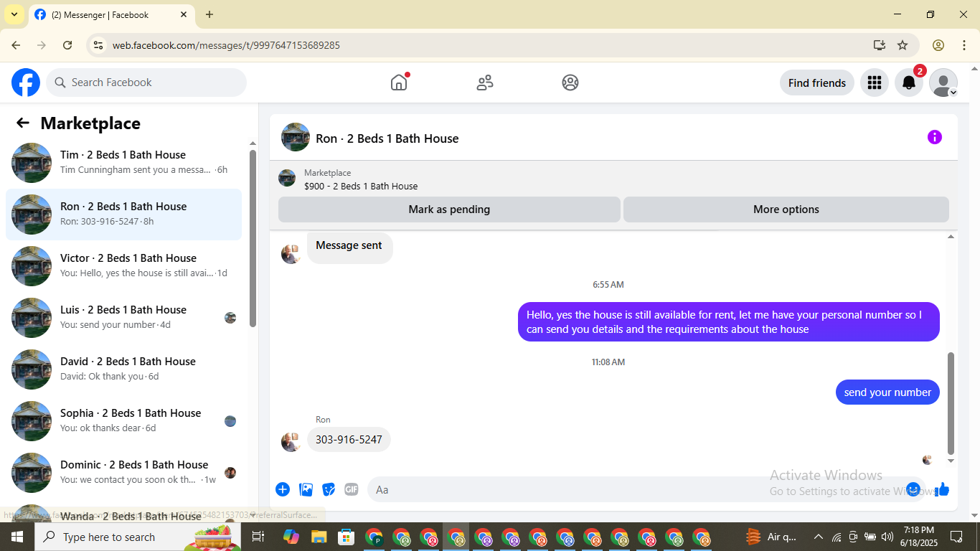The height and width of the screenshot is (551, 980).
Task: Click the long 'Hello, yes the house' message
Action: point(729,322)
